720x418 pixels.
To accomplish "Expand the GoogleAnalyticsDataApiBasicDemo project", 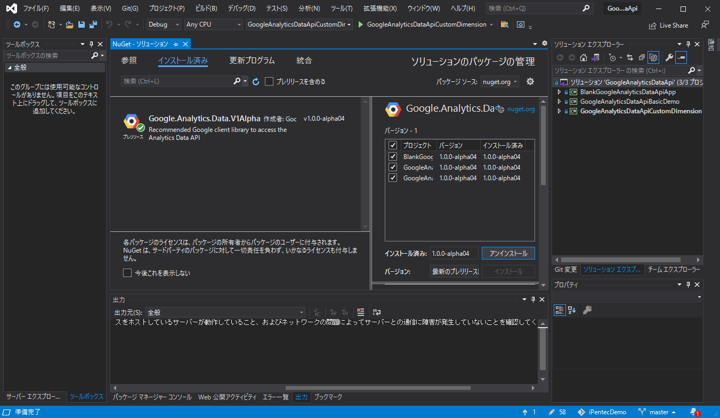I will [x=559, y=102].
